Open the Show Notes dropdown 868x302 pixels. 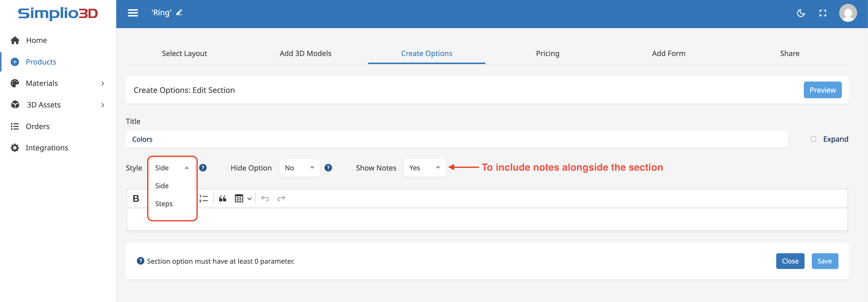pyautogui.click(x=424, y=168)
